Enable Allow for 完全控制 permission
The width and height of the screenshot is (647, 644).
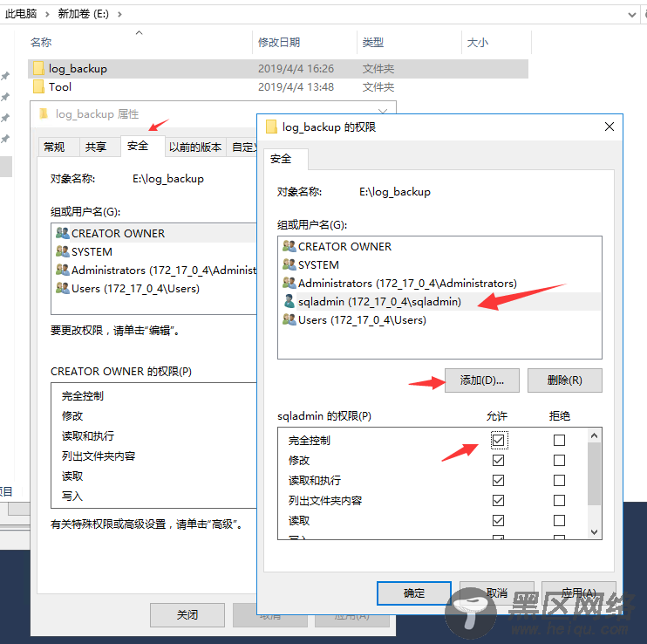499,441
